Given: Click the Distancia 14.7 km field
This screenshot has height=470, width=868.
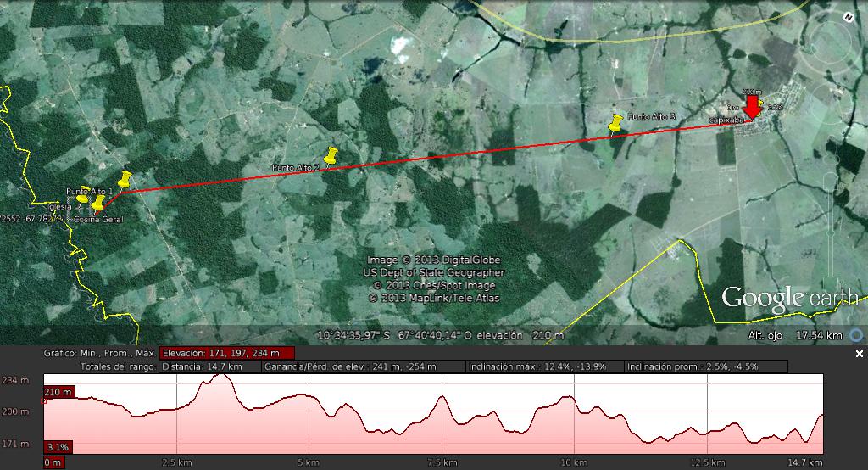Looking at the screenshot, I should pyautogui.click(x=209, y=366).
